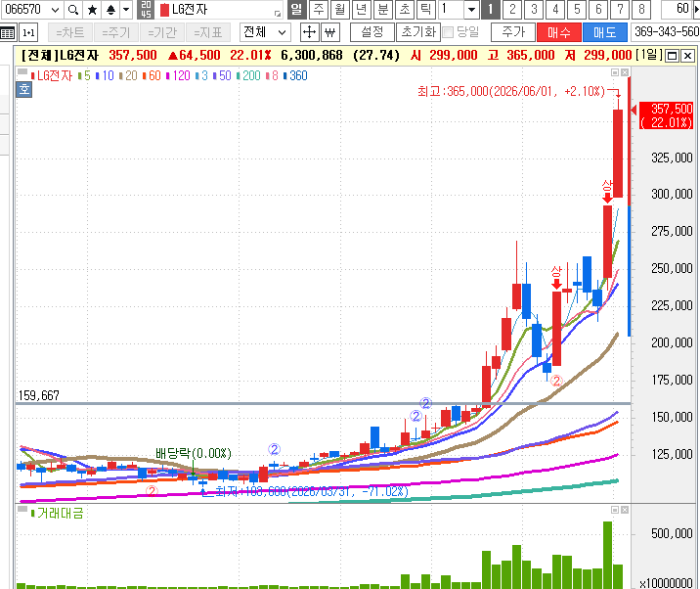Toggle interval preset button 5
Viewport: 700px width, 589px height.
[577, 10]
